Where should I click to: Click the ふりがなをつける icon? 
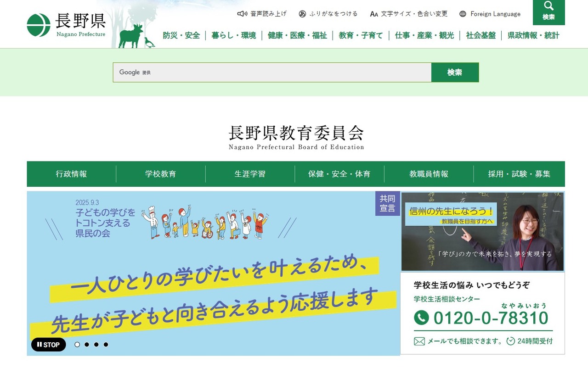tap(302, 14)
